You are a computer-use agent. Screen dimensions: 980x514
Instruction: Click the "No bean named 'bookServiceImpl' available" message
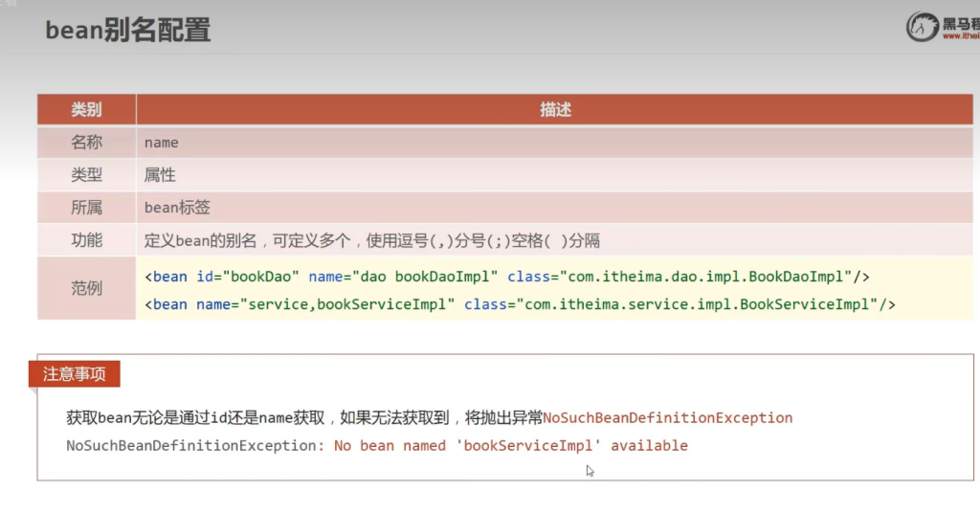coord(510,445)
